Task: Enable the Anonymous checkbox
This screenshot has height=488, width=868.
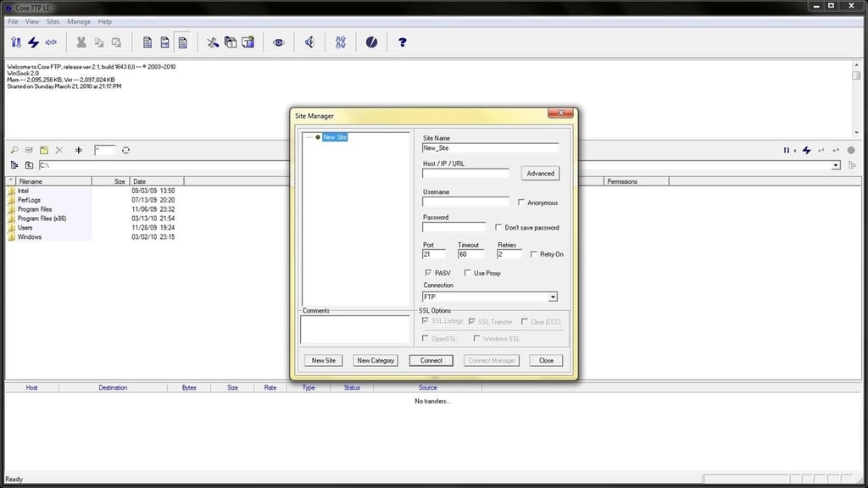Action: (521, 202)
